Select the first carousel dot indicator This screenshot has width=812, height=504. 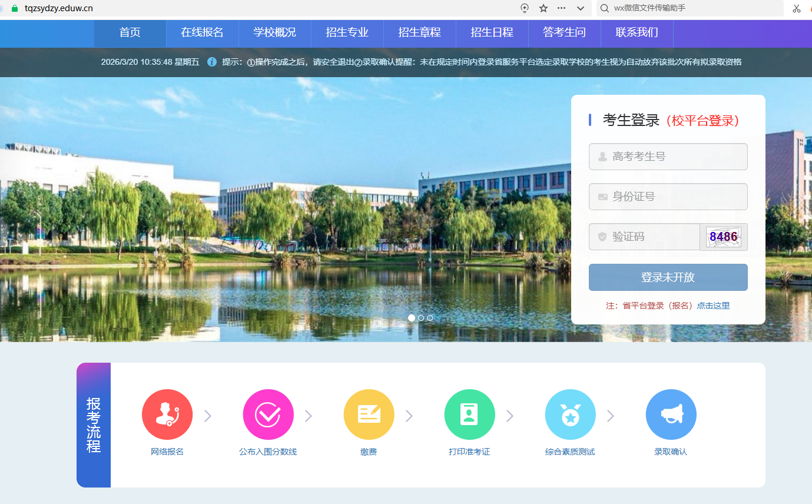click(x=412, y=318)
